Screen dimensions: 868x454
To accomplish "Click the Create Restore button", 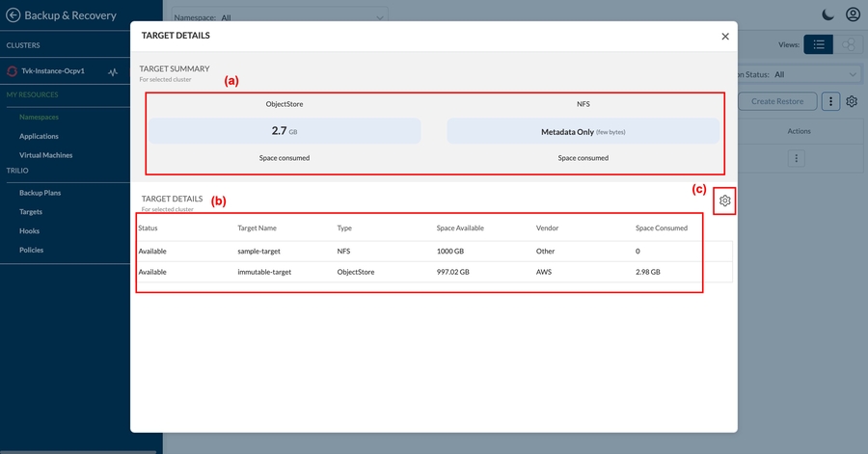I will pos(777,101).
